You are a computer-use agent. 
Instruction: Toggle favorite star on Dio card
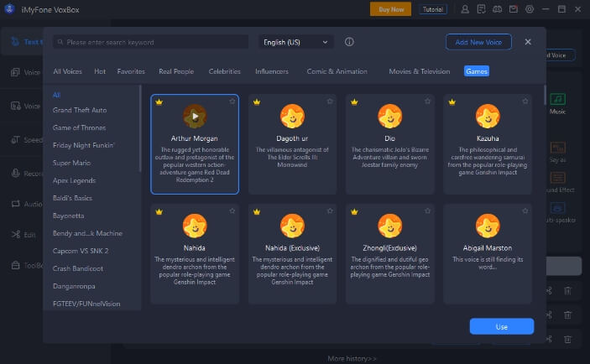427,101
